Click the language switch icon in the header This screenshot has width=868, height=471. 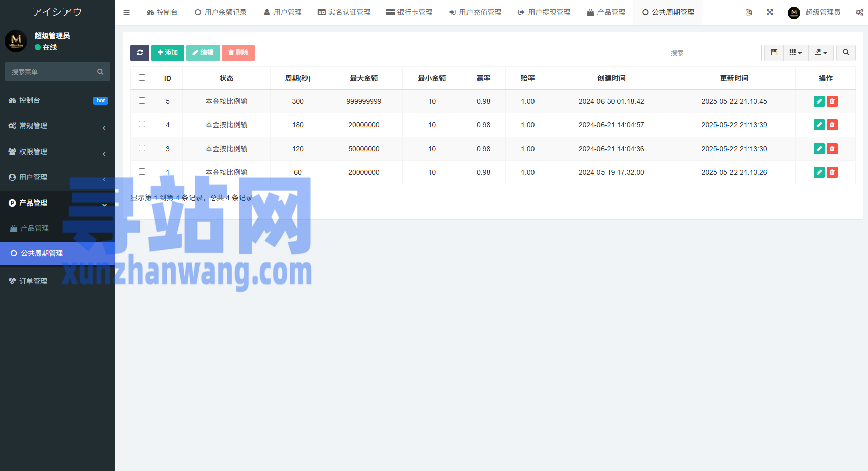point(749,12)
